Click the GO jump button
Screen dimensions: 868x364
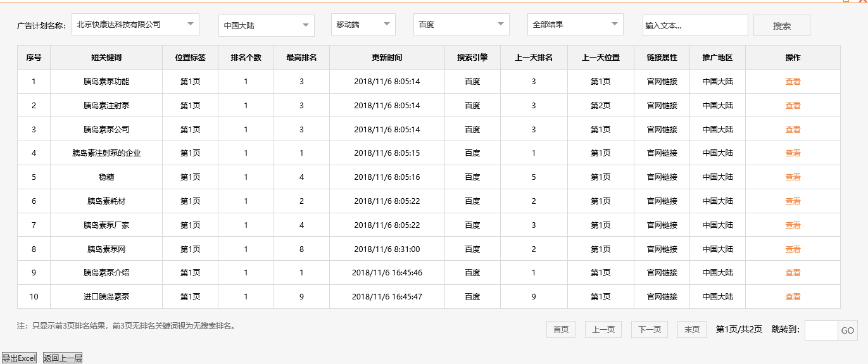pyautogui.click(x=848, y=330)
